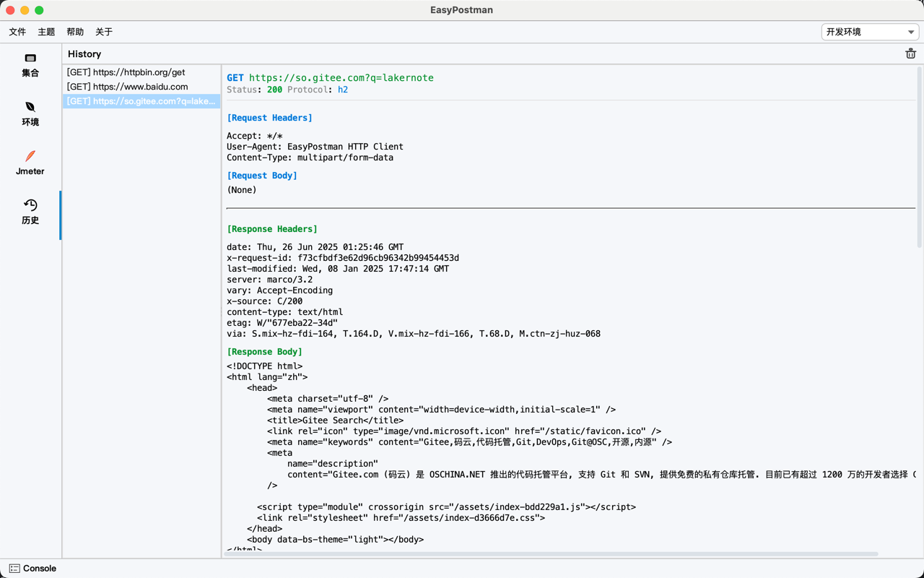The height and width of the screenshot is (578, 924).
Task: Click the (None) request body text
Action: [242, 190]
